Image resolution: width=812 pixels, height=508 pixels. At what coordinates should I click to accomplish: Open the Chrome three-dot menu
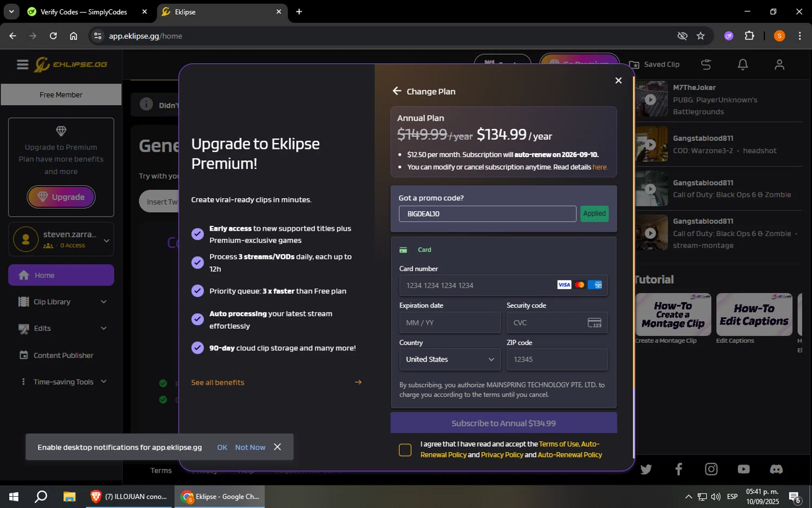pos(800,36)
